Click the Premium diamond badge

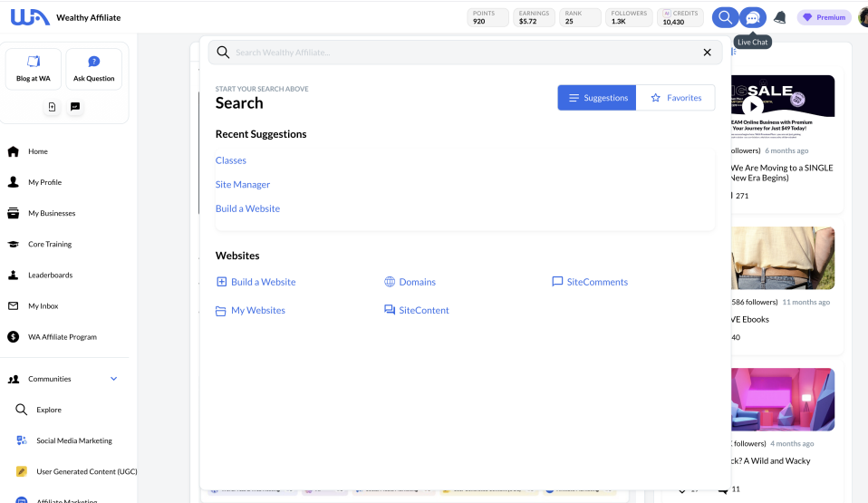pos(825,17)
